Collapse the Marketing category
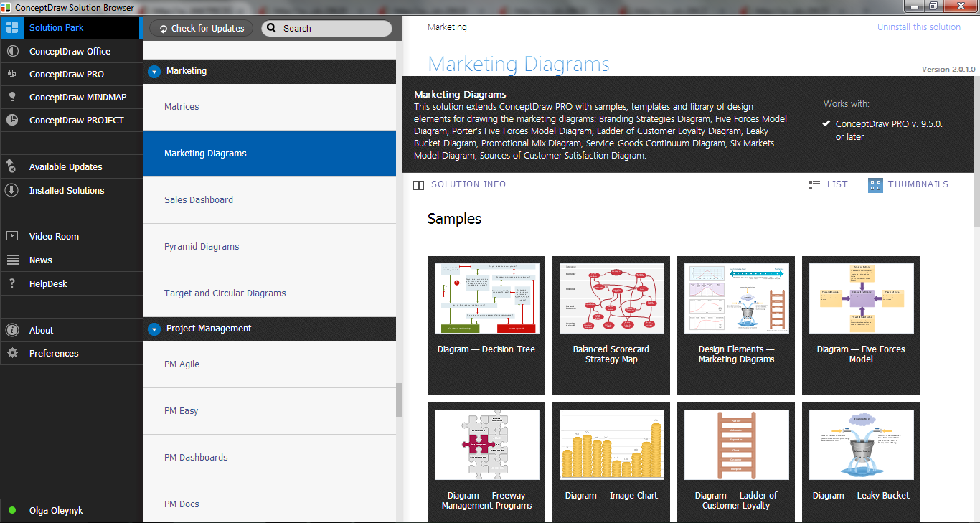980x523 pixels. [x=154, y=72]
